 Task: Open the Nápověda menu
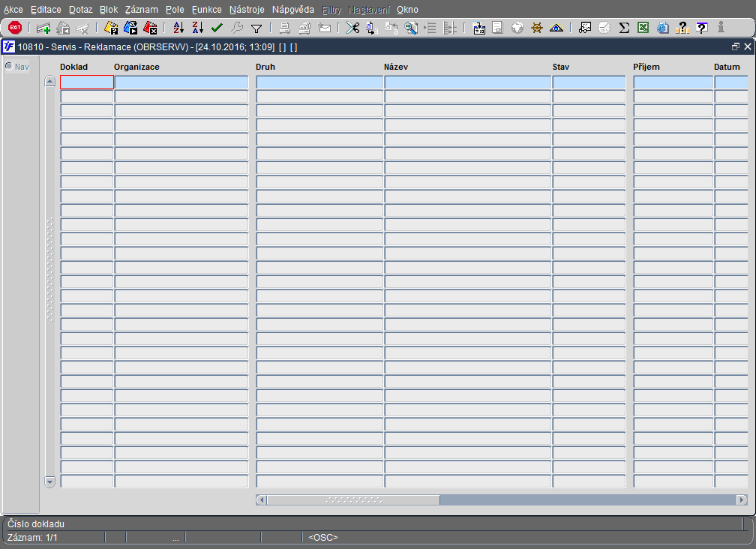(x=292, y=10)
